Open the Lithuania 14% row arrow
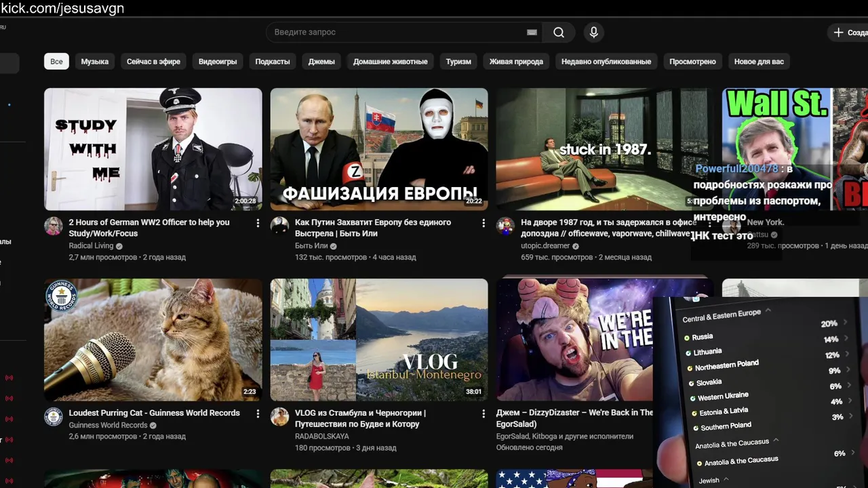 [x=848, y=338]
